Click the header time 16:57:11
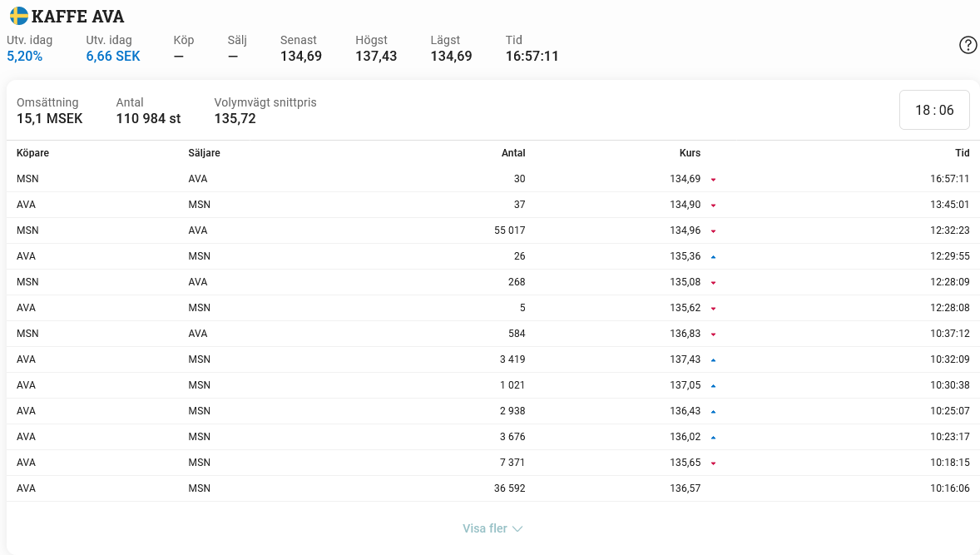 (532, 57)
